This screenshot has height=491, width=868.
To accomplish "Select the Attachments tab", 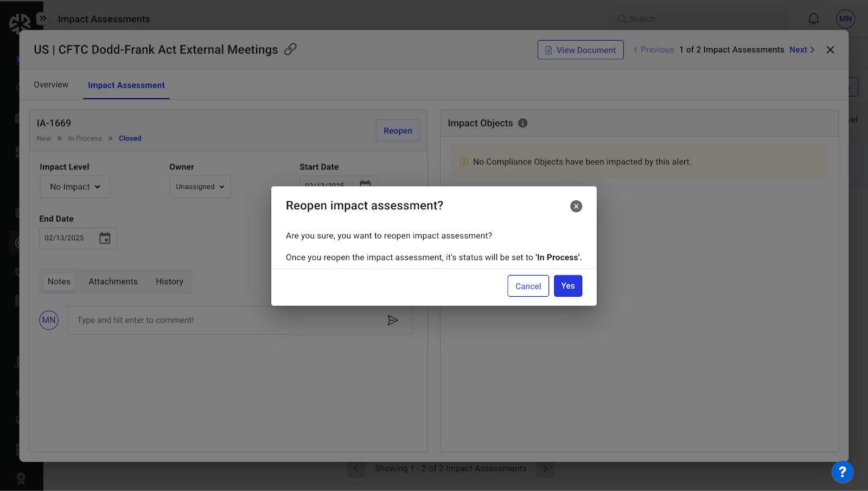I will (x=113, y=282).
